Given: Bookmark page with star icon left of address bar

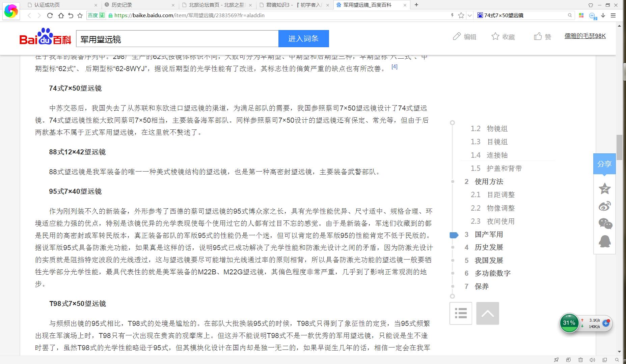Looking at the screenshot, I should coord(80,16).
